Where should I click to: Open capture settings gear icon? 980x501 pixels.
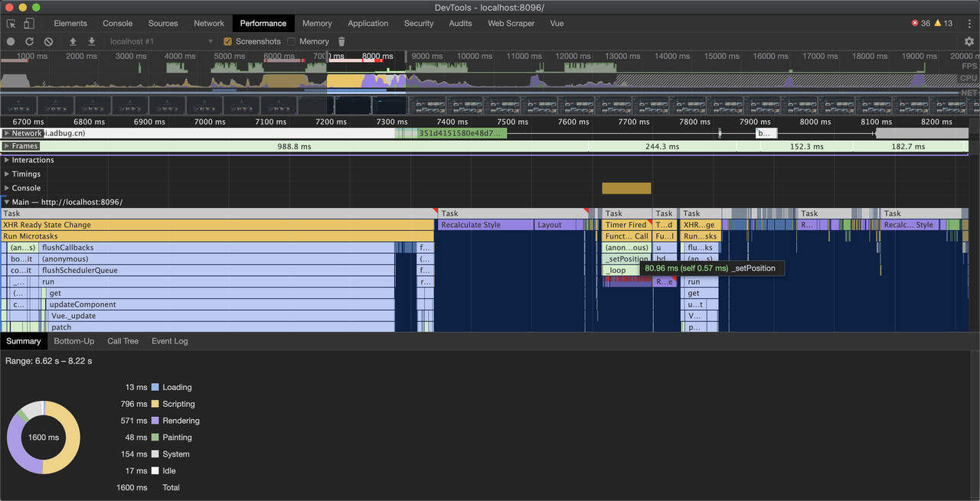point(969,41)
